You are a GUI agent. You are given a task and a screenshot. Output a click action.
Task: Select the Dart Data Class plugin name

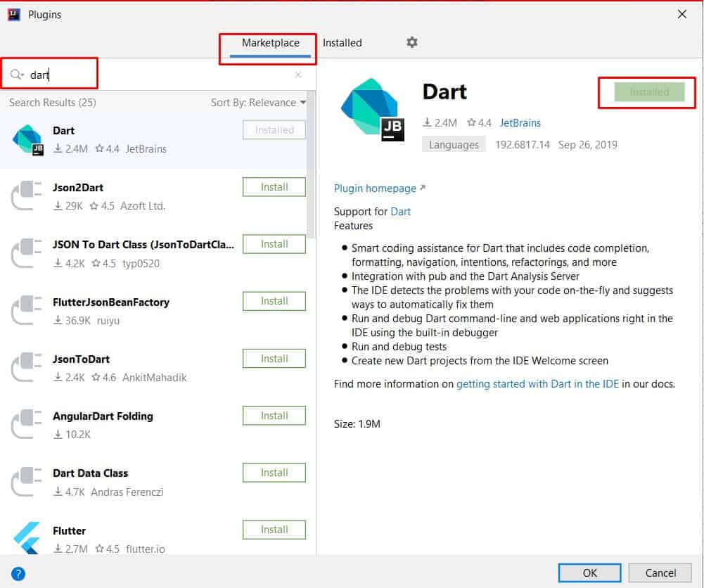pos(90,473)
